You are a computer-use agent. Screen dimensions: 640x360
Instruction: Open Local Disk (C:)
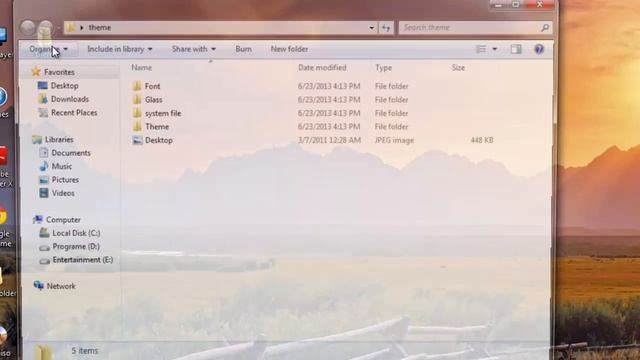point(76,233)
